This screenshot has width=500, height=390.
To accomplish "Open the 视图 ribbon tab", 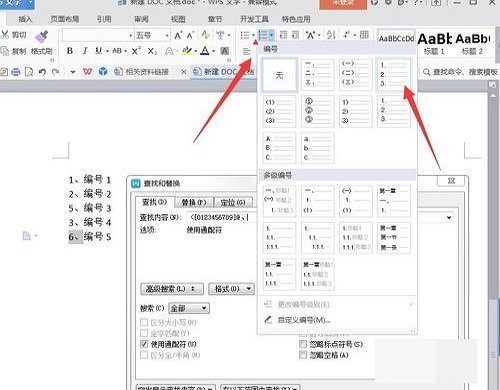I will click(x=178, y=19).
